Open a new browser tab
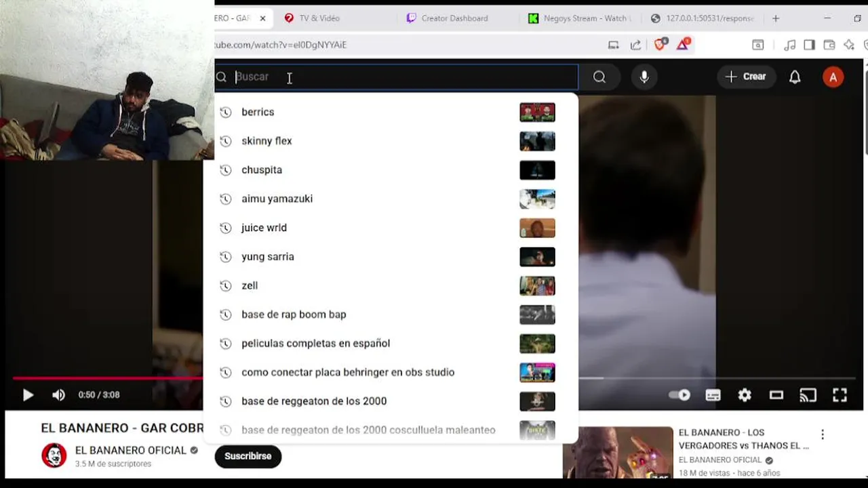868x488 pixels. pos(776,18)
